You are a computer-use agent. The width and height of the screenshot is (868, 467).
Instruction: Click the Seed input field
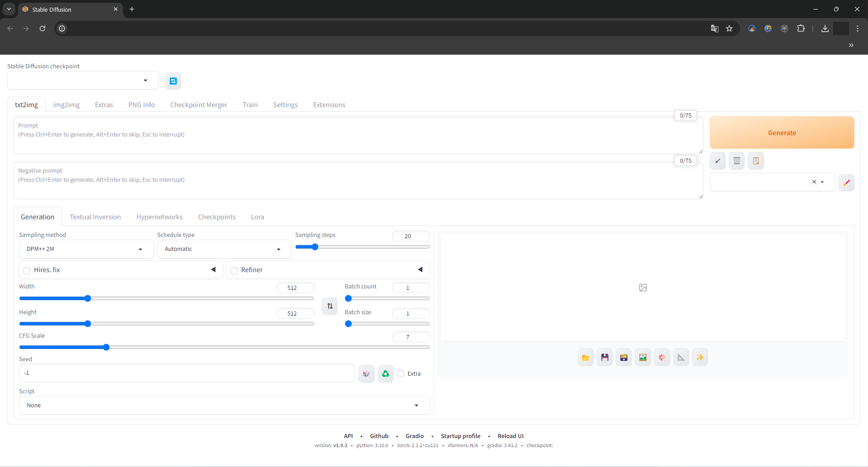pyautogui.click(x=187, y=373)
